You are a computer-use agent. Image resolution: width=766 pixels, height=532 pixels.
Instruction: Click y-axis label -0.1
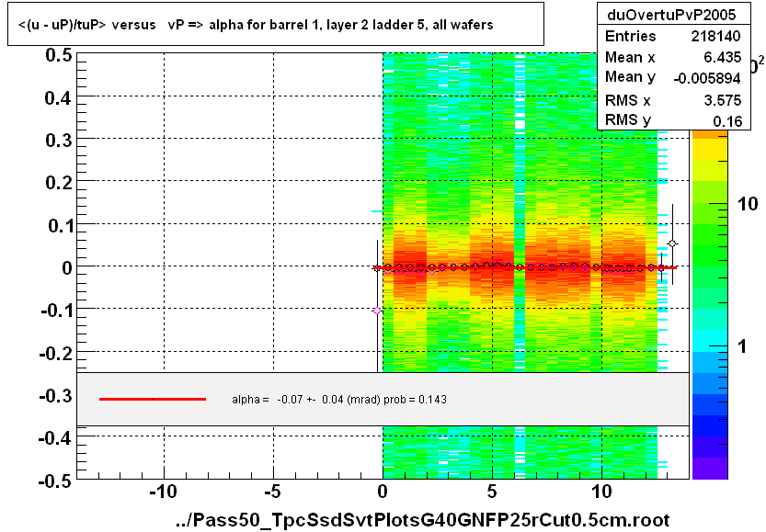tap(56, 310)
